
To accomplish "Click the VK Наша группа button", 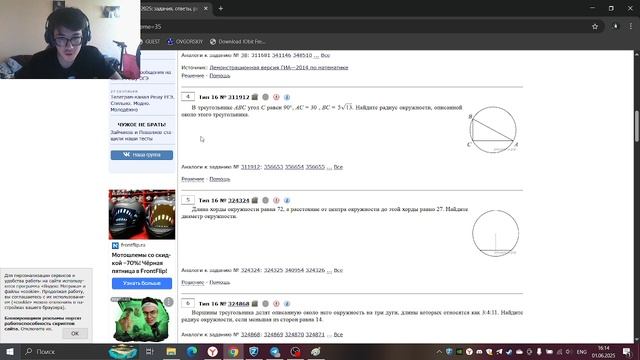I will 142,155.
